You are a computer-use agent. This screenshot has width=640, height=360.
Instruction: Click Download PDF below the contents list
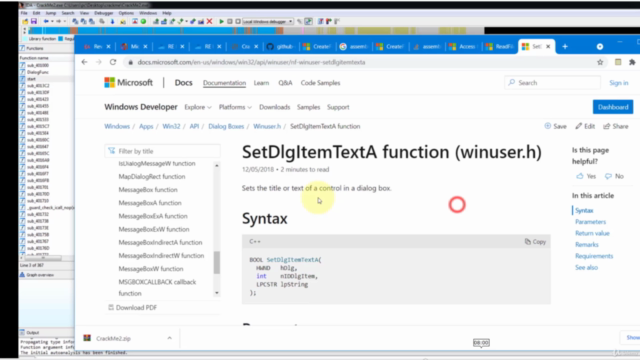click(x=132, y=307)
